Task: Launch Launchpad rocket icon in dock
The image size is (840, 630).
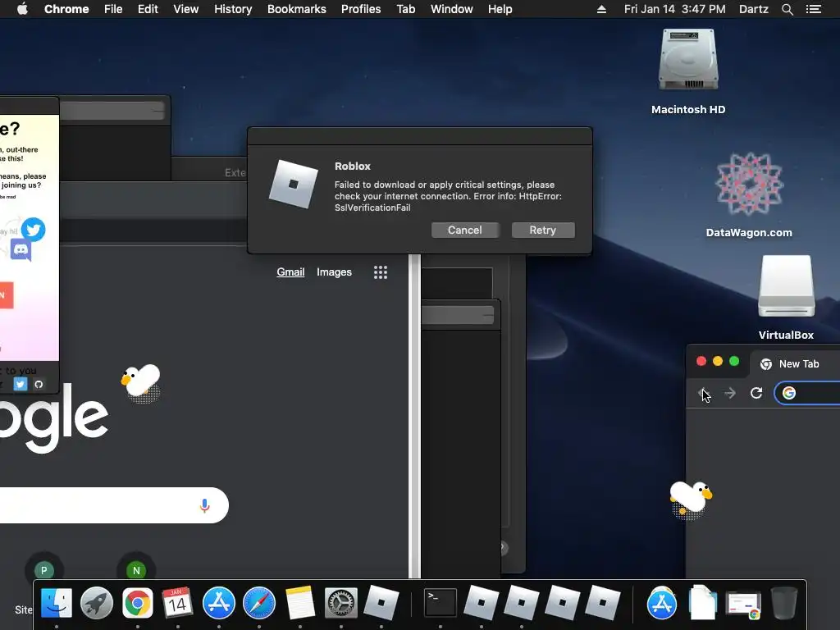Action: pyautogui.click(x=97, y=603)
